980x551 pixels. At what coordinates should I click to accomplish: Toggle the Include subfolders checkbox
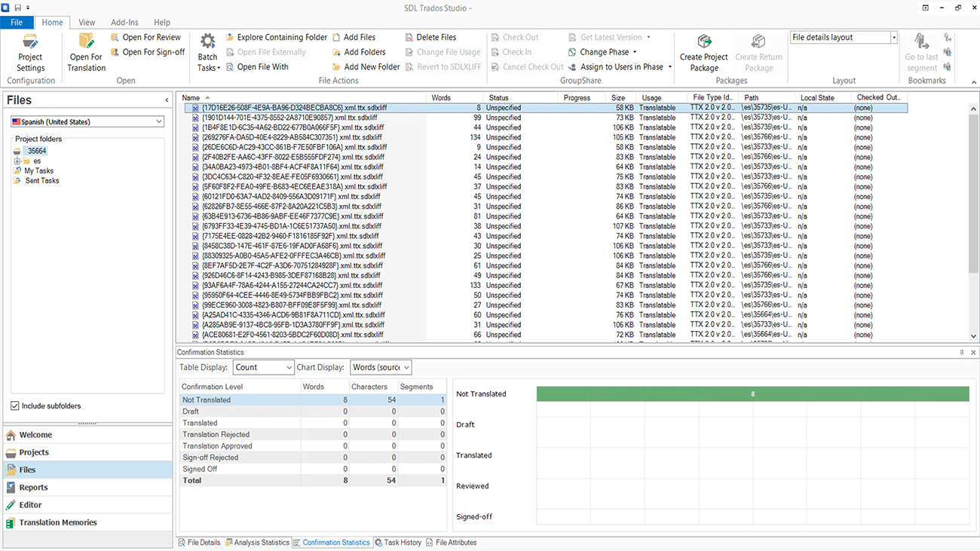coord(14,406)
